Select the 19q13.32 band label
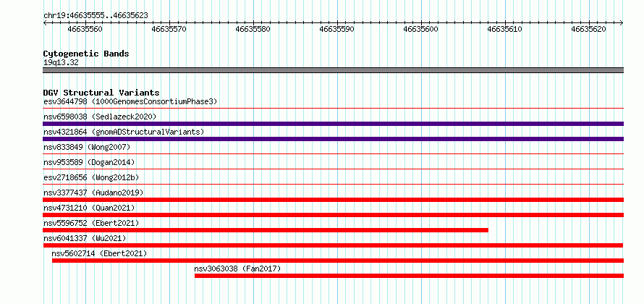 pyautogui.click(x=61, y=63)
